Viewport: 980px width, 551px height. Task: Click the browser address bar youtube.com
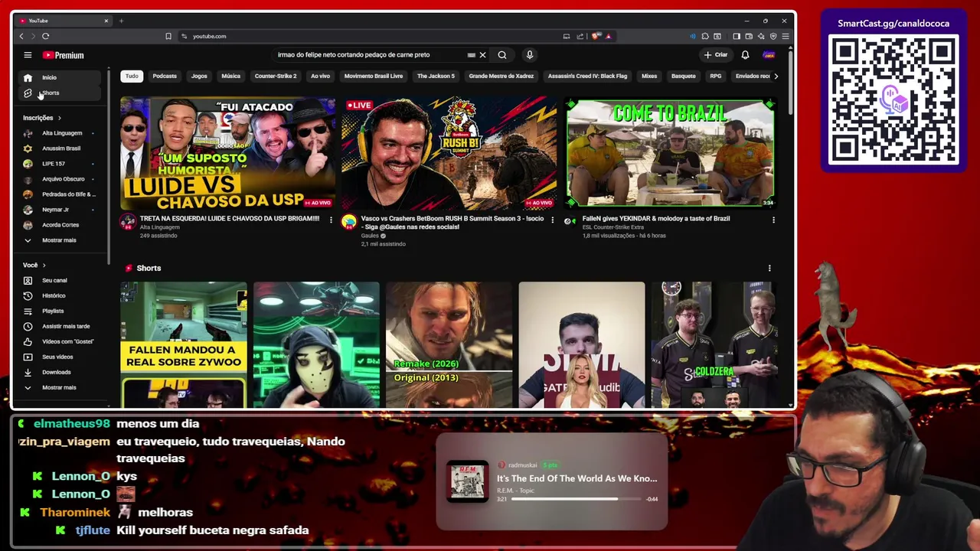pyautogui.click(x=209, y=36)
